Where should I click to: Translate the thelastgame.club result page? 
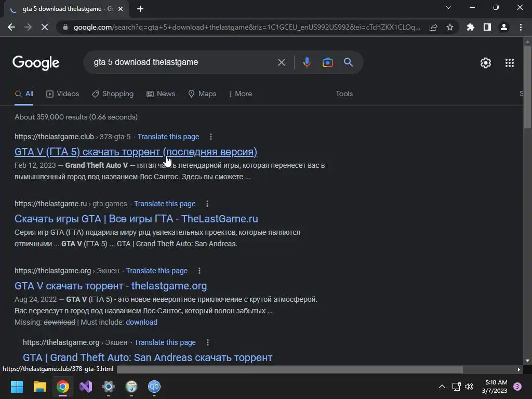pyautogui.click(x=168, y=137)
